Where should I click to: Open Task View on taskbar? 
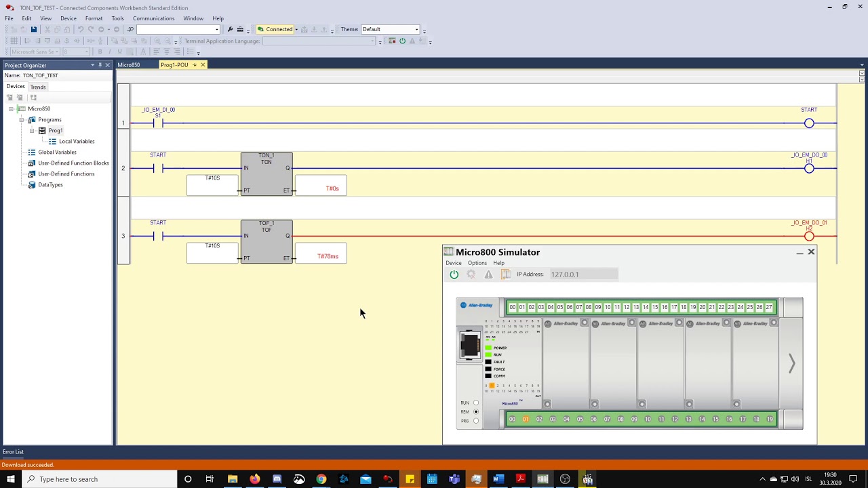click(x=210, y=479)
